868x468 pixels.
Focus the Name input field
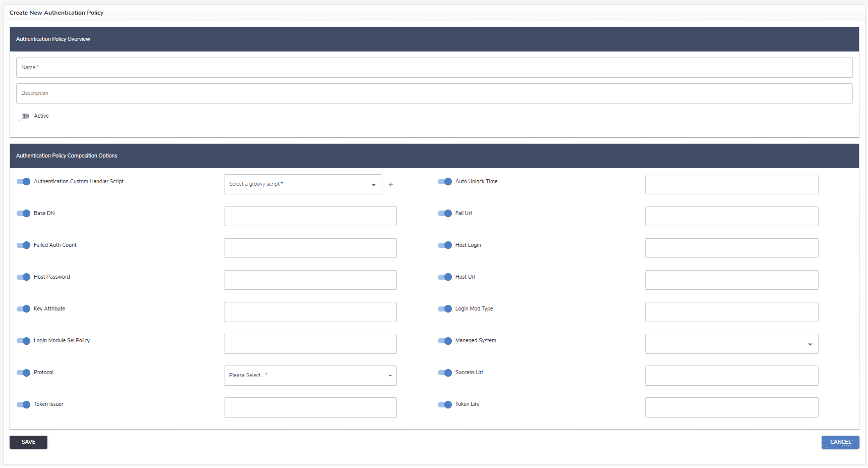[x=434, y=68]
